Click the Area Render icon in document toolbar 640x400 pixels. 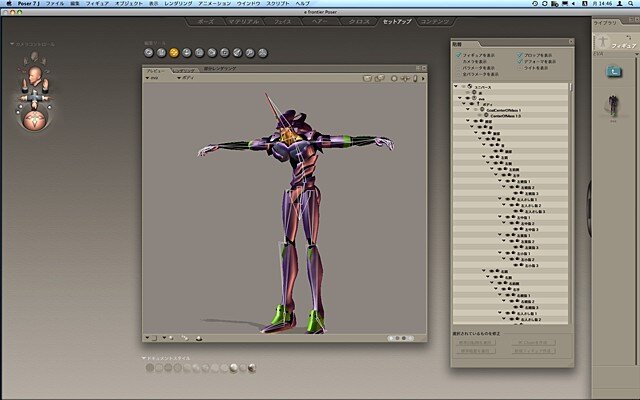pyautogui.click(x=380, y=78)
